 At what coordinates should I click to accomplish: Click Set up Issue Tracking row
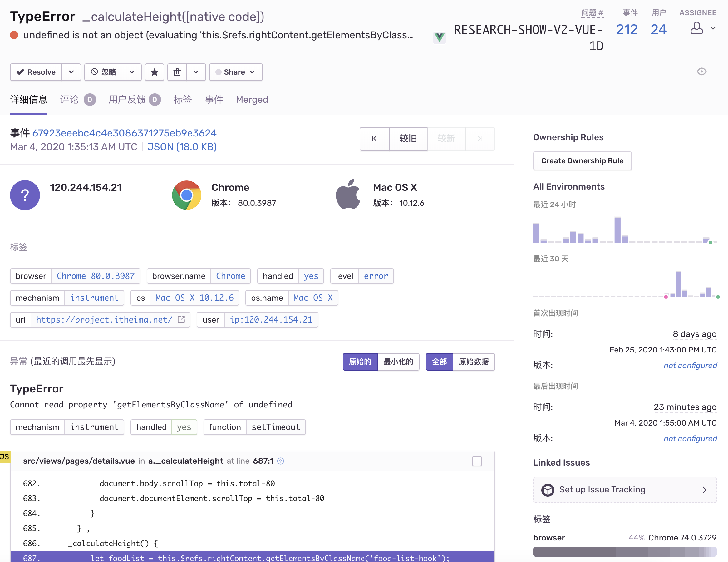(x=624, y=490)
